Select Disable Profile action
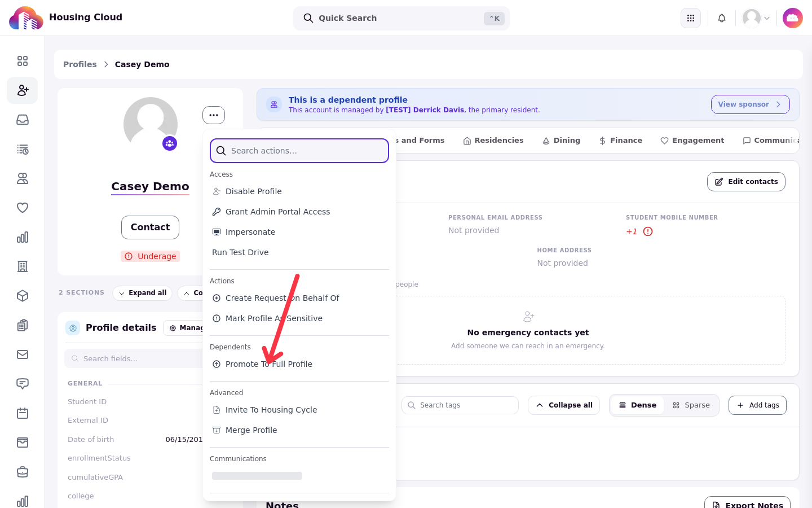Screen dimensions: 812x508 (x=299, y=191)
